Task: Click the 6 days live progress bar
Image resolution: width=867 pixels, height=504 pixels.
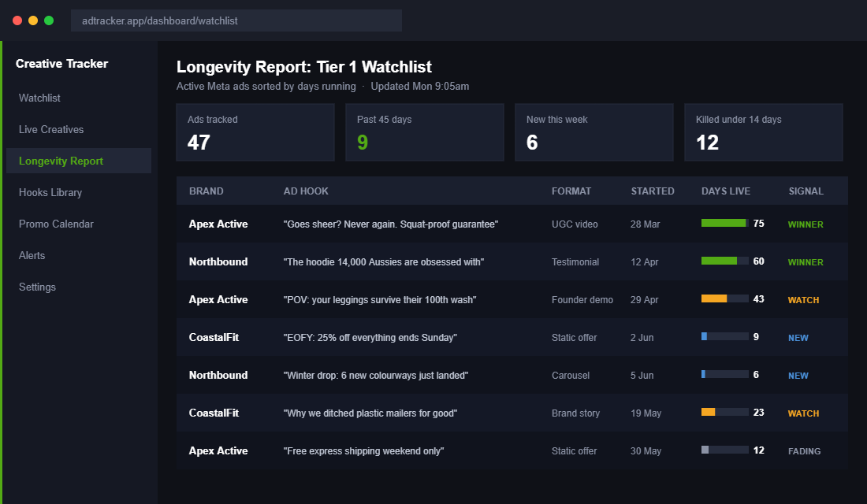Action: point(725,374)
